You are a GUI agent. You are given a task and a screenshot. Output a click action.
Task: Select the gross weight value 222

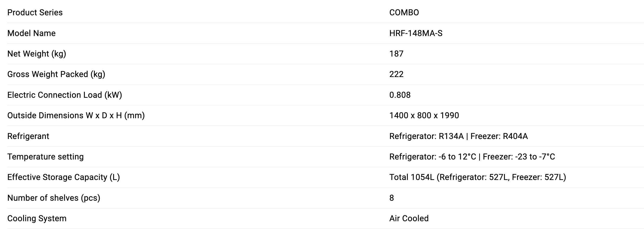396,74
